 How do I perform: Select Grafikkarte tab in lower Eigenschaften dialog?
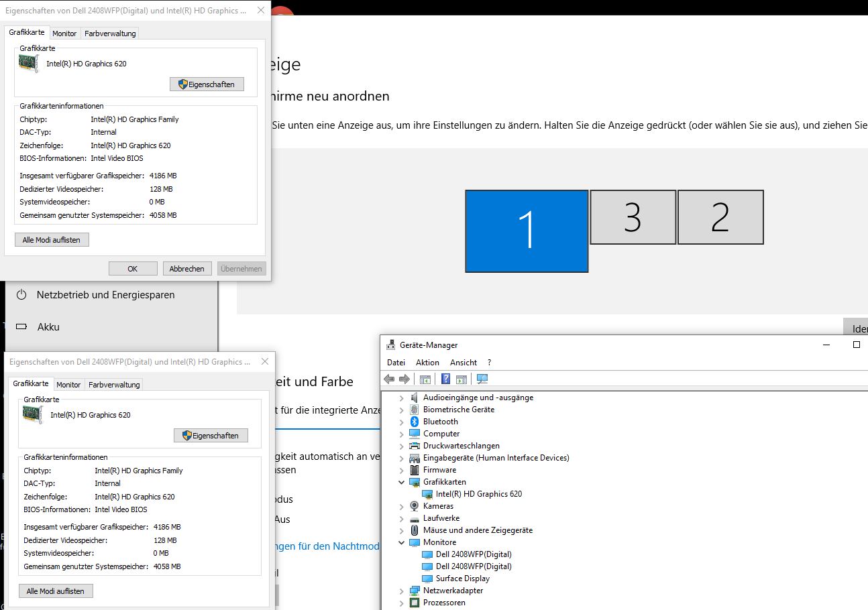31,384
